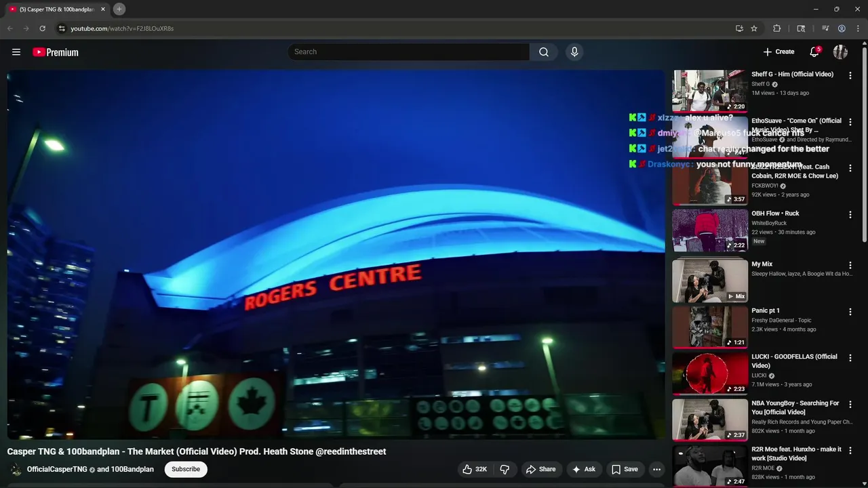This screenshot has height=488, width=868.
Task: Like the video with thumbs up
Action: 475,469
